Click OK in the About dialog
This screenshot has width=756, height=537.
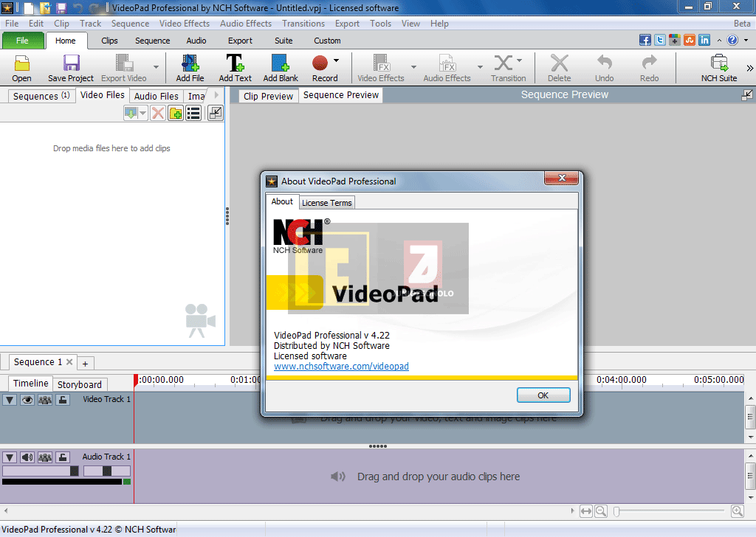[x=543, y=395]
